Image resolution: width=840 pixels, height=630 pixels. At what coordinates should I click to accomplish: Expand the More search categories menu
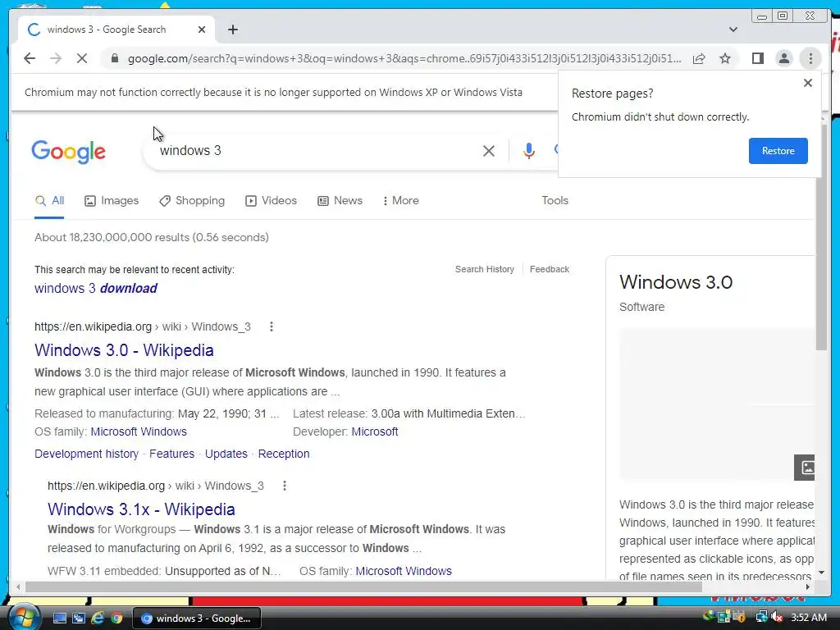point(400,201)
